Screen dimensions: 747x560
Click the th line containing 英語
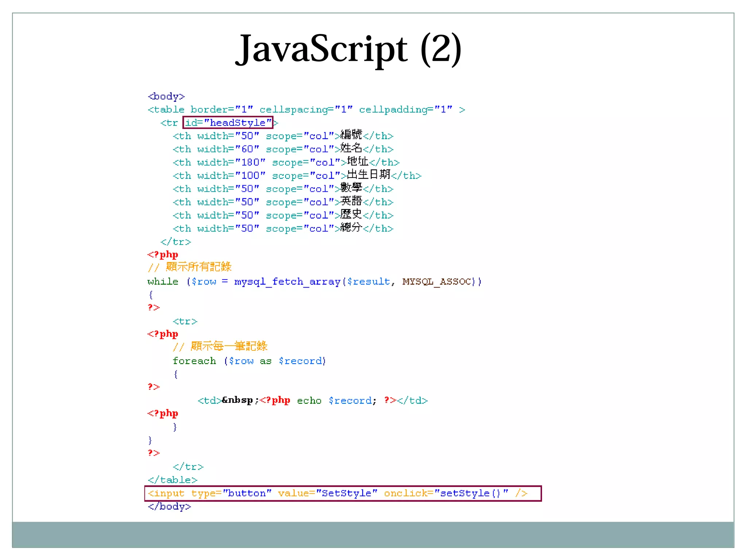point(283,202)
